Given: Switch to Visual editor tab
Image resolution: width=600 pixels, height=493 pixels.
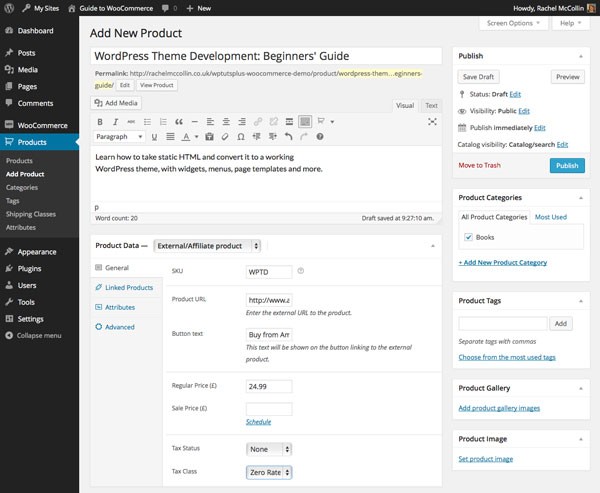Looking at the screenshot, I should click(405, 106).
